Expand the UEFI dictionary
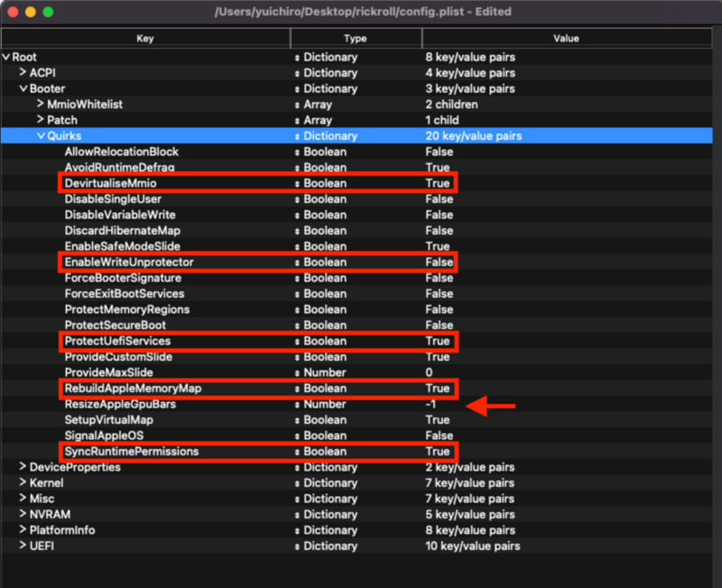Viewport: 722px width, 588px height. [23, 546]
